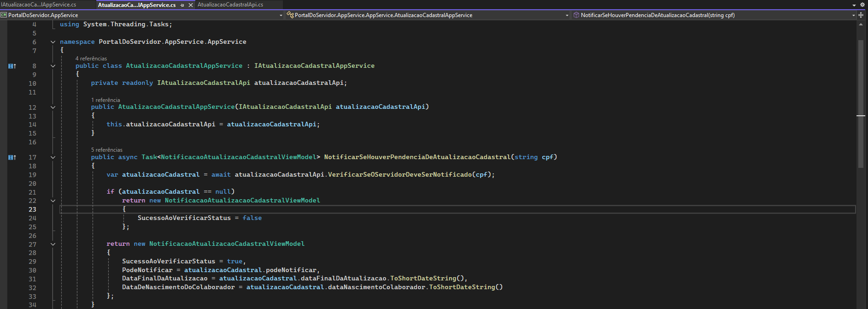Click the "if" keyword on line 21
868x309 pixels.
pos(111,192)
